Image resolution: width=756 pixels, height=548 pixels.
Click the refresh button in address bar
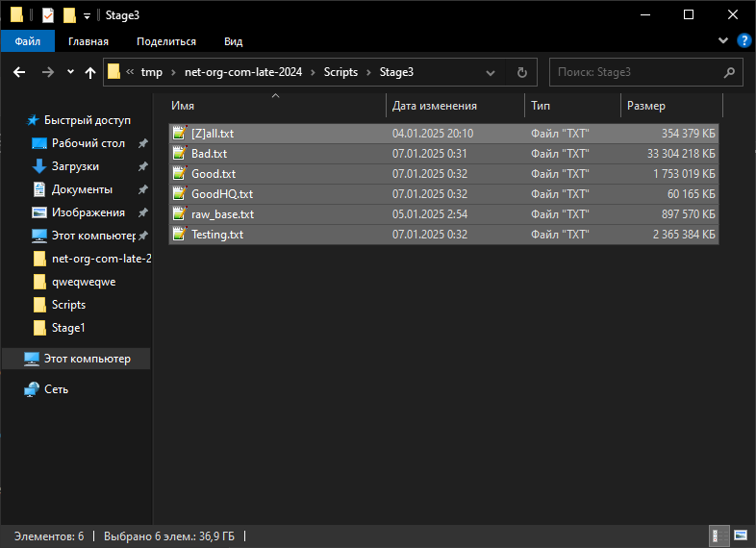click(x=522, y=72)
